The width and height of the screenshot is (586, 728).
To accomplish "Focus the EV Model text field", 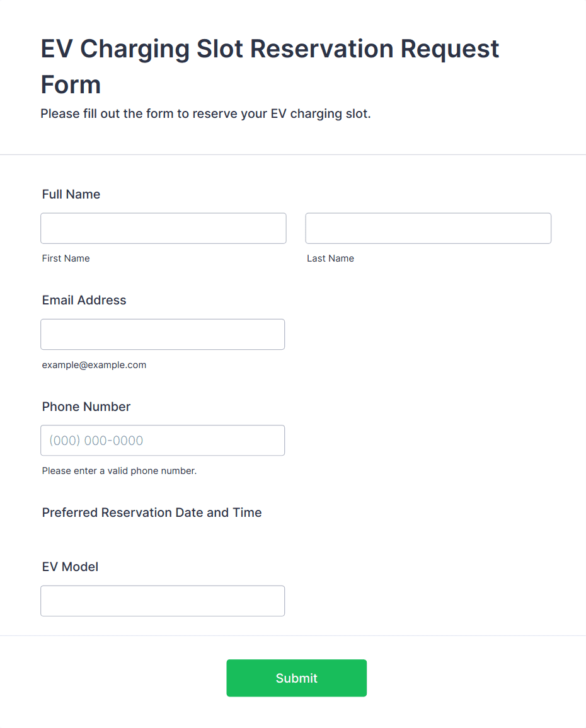I will coord(163,601).
